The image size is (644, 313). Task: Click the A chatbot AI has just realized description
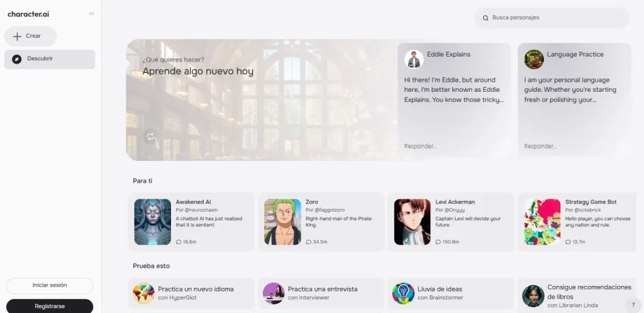(x=209, y=222)
